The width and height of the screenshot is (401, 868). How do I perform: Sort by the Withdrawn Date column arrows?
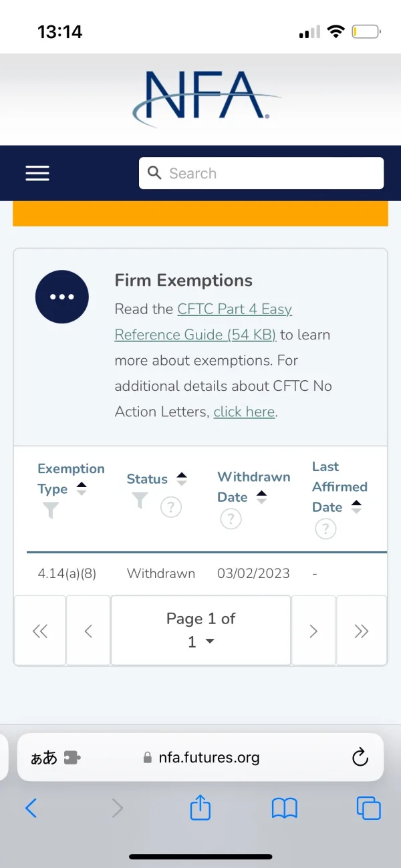pyautogui.click(x=261, y=497)
